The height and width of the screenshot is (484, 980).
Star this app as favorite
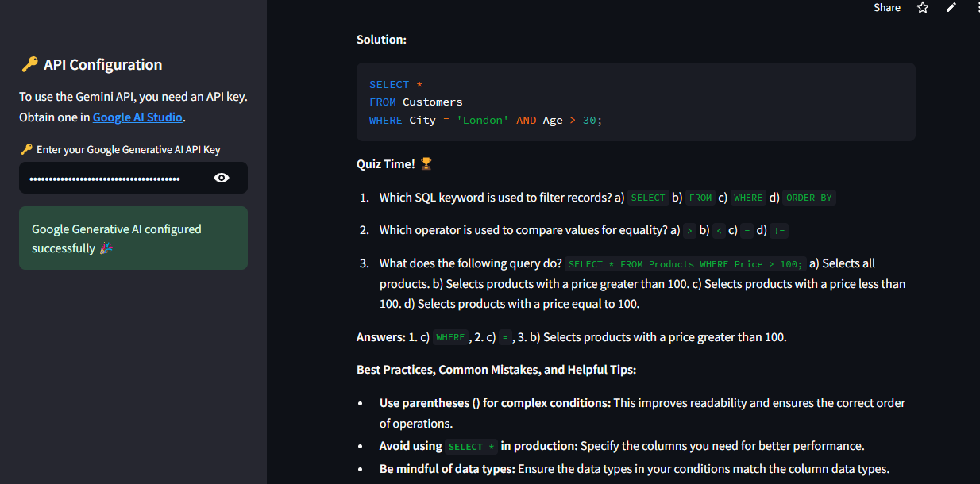(922, 8)
